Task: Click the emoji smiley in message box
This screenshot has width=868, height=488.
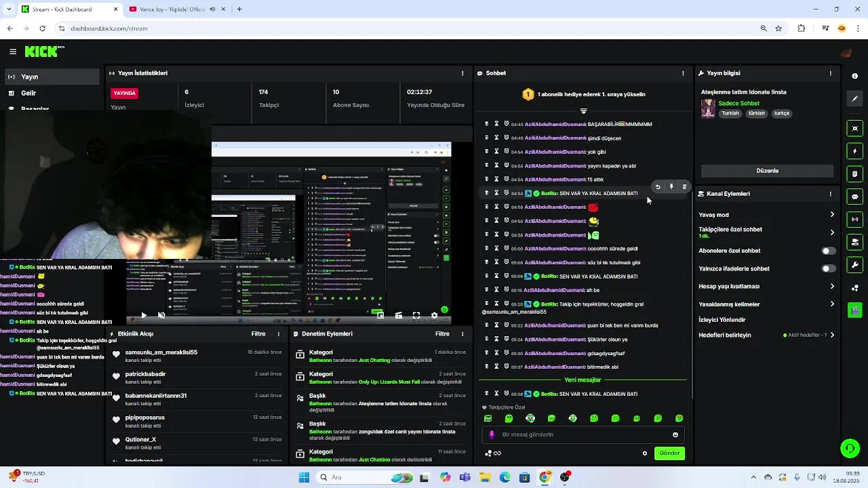Action: (675, 435)
